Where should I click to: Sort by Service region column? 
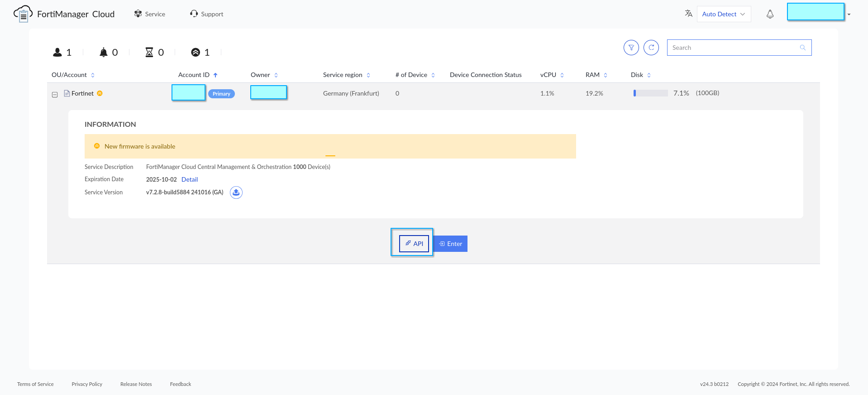coord(368,75)
